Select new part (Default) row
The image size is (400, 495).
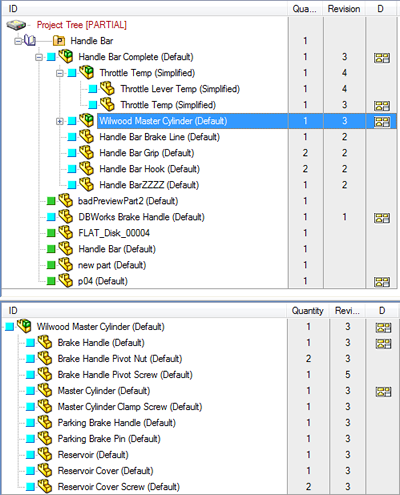pyautogui.click(x=112, y=265)
